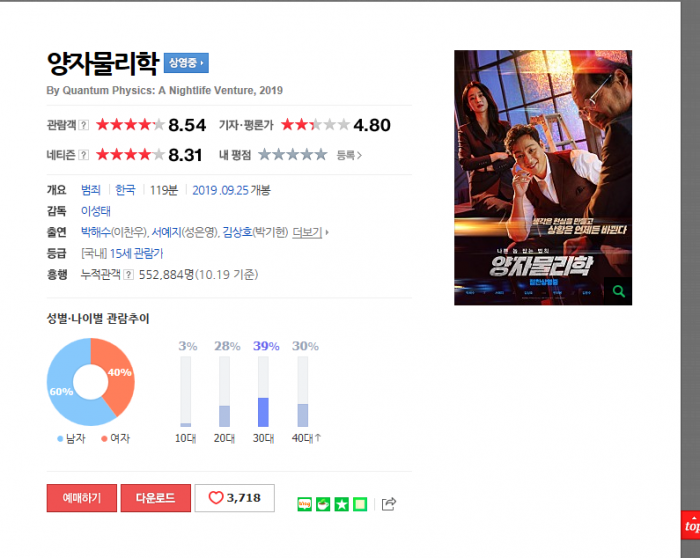This screenshot has width=700, height=558.
Task: Share to Naver Cafe cup icon
Action: [x=323, y=504]
